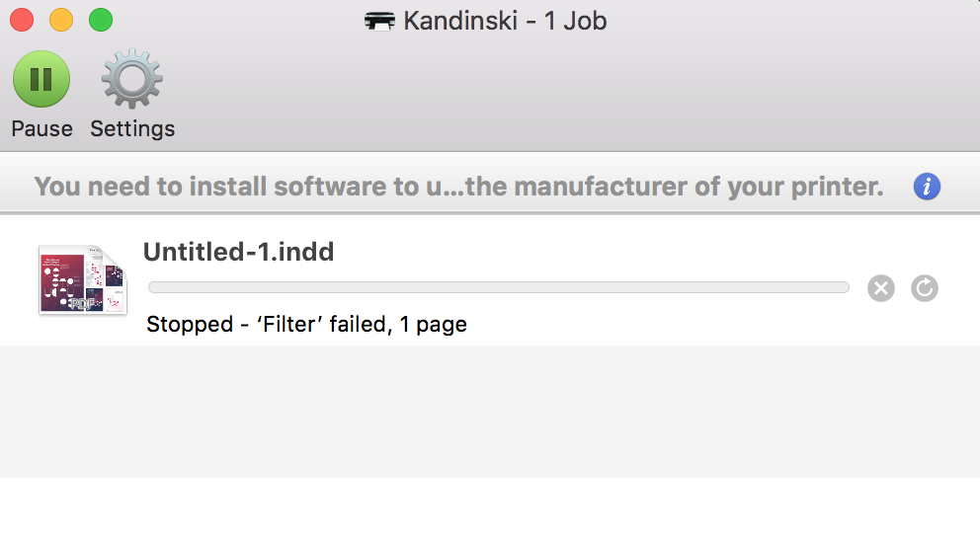The width and height of the screenshot is (980, 541).
Task: Click blank row space left of the thumbnail
Action: click(19, 279)
